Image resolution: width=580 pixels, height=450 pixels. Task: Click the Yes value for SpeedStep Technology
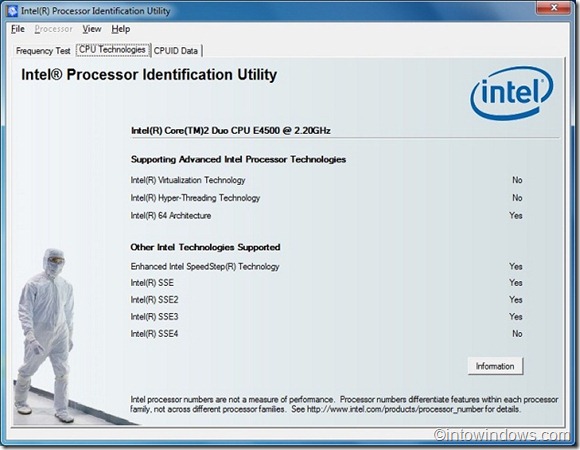click(x=516, y=267)
